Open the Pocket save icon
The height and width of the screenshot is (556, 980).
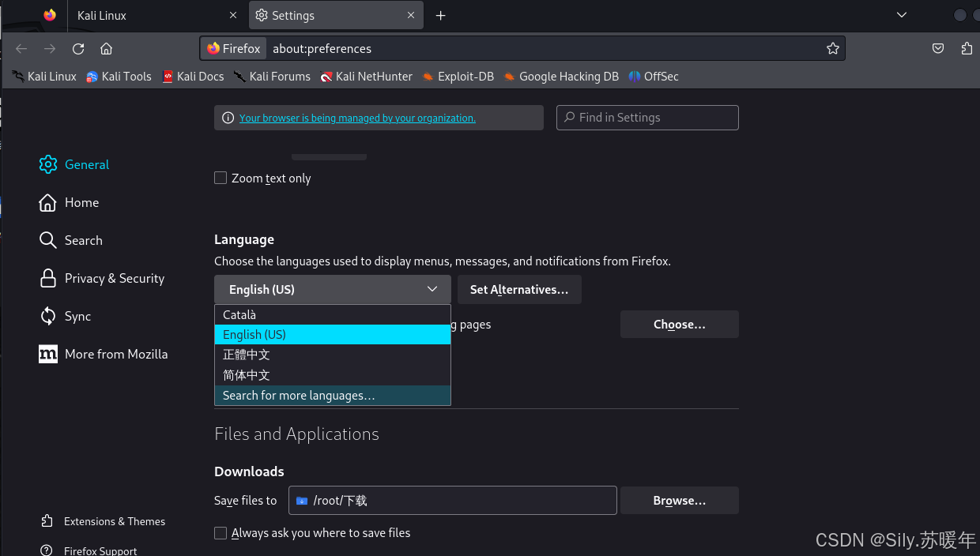(x=938, y=49)
